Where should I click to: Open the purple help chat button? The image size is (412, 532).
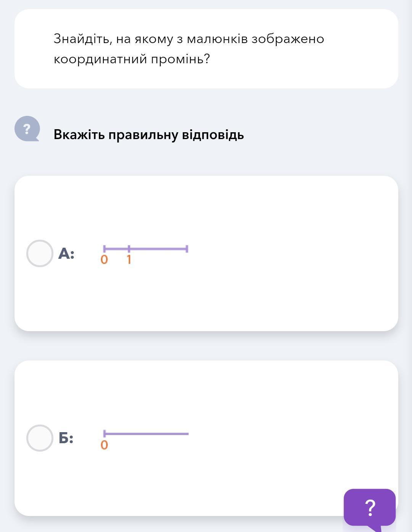(x=369, y=507)
